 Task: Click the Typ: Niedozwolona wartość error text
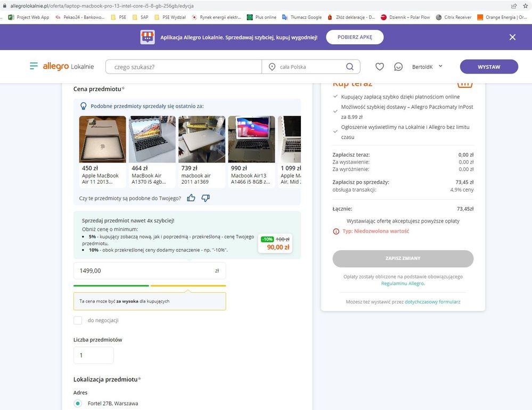[375, 231]
